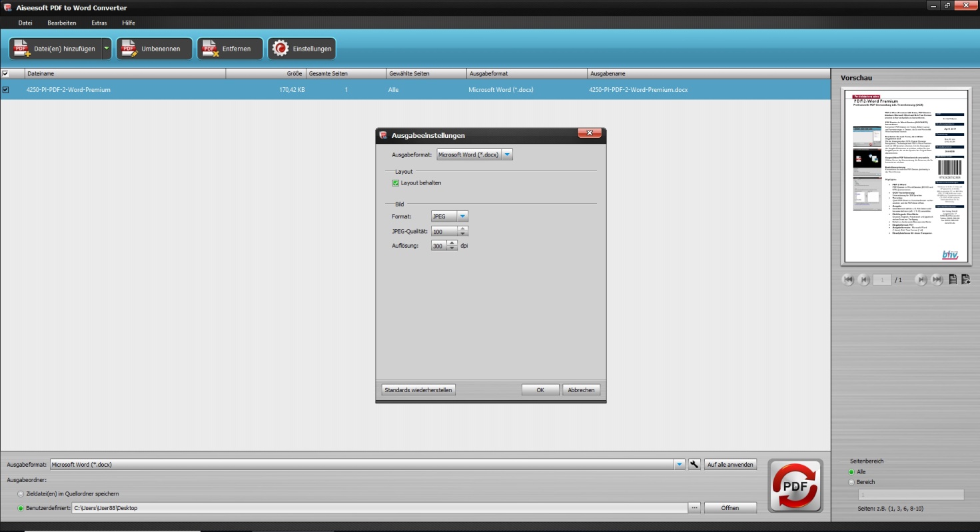Close the Ausgabeeinstellungen dialog with the red X
Screen dimensions: 980x532
[x=590, y=133]
